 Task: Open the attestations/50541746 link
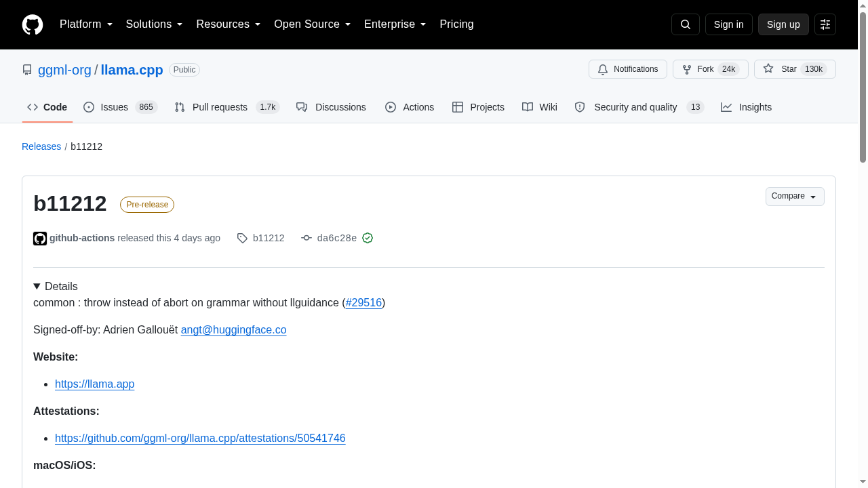(x=200, y=438)
